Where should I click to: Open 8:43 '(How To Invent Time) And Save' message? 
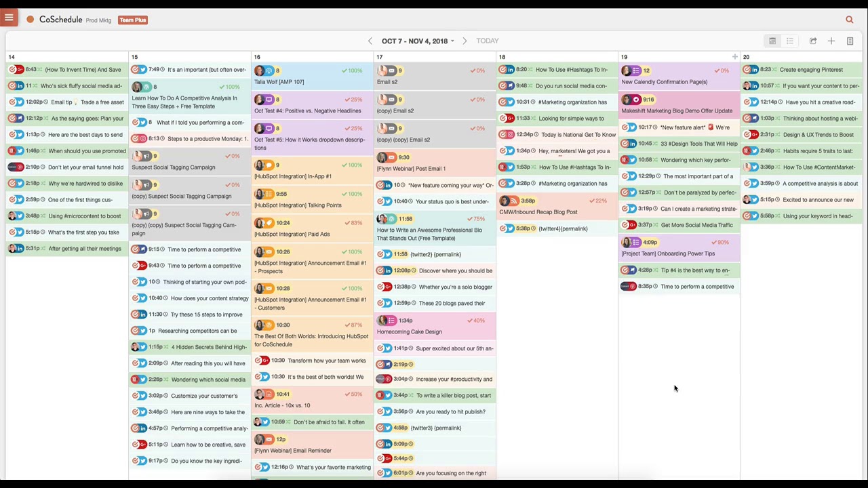tap(66, 70)
